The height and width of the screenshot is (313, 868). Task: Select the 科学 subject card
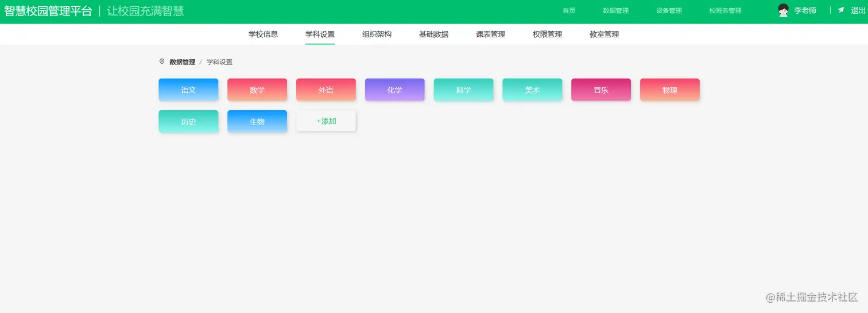(x=463, y=90)
